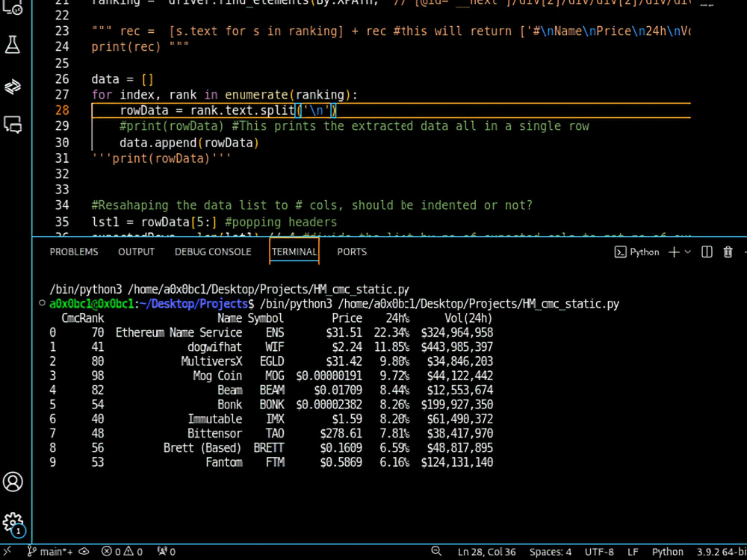Click 'Brett (Based)' in terminal output
This screenshot has width=747, height=560.
coord(202,447)
